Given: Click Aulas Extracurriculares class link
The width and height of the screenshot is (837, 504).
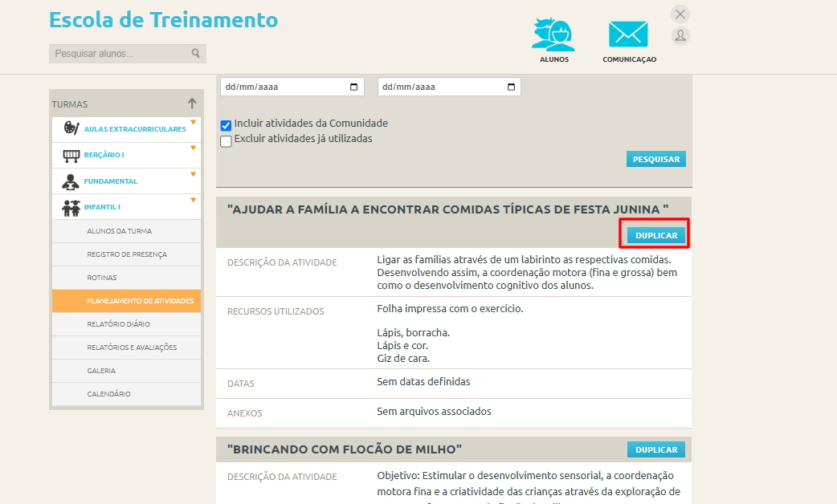Looking at the screenshot, I should point(135,129).
